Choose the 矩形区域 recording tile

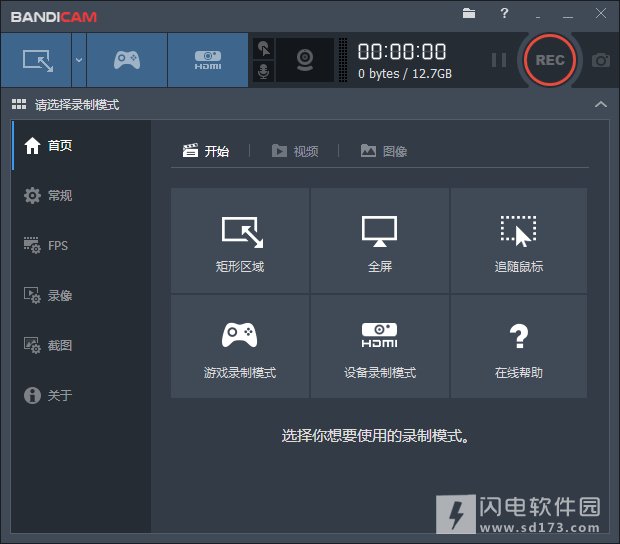[x=240, y=241]
